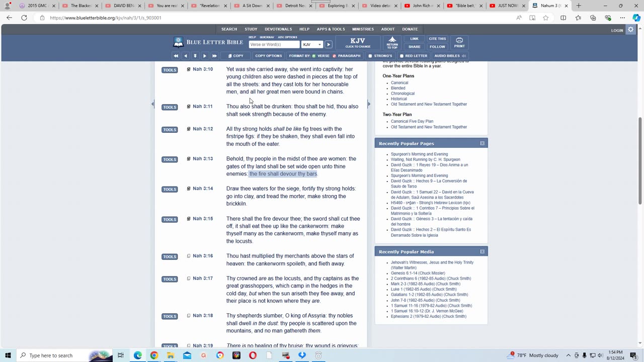The width and height of the screenshot is (644, 362).
Task: Toggle Paragraph format option
Action: 347,56
